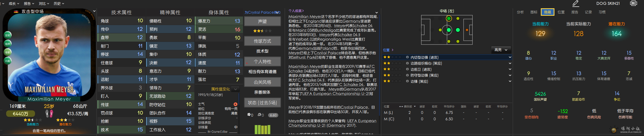Select the orange dot near the right goal
Viewport: 644px width, 136px height.
467,30
